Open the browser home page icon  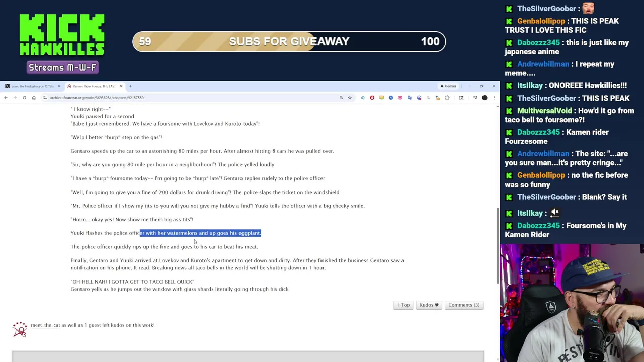34,98
